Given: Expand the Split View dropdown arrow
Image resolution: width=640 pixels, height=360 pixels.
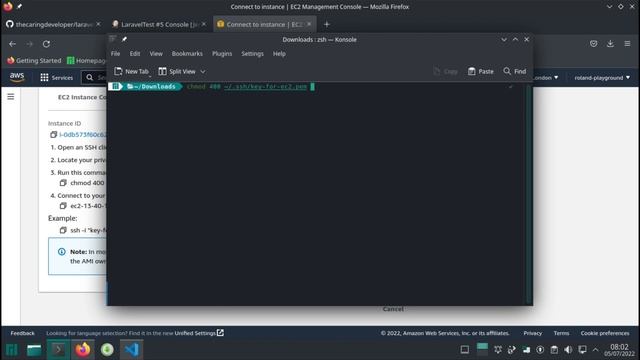Looking at the screenshot, I should [203, 72].
